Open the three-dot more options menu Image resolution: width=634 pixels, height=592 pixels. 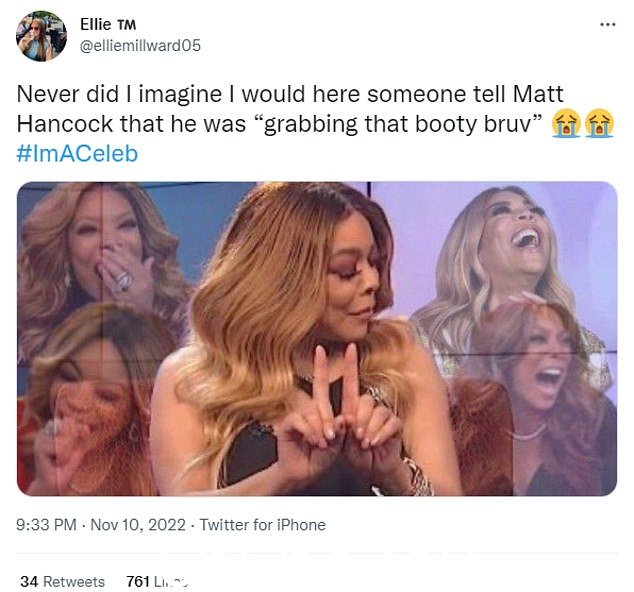pos(607,25)
